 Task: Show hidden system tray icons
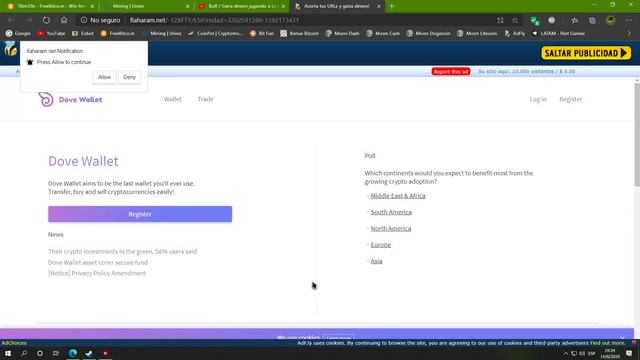click(x=565, y=353)
